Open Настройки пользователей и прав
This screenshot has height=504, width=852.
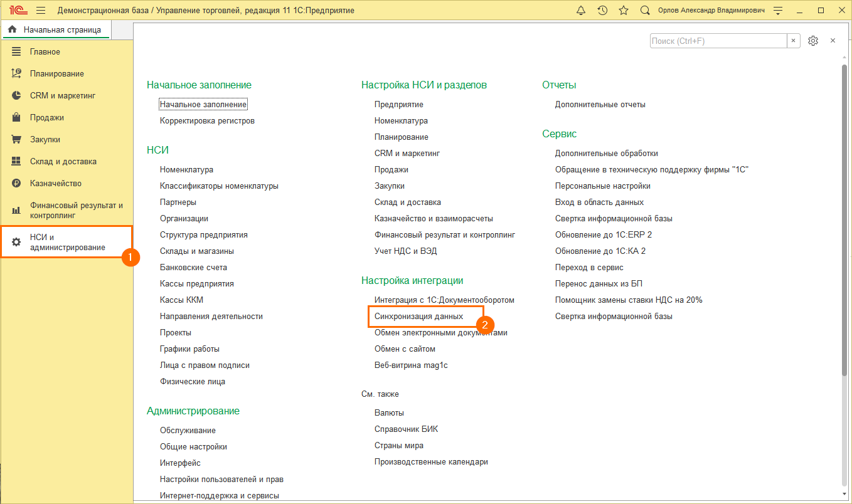pyautogui.click(x=221, y=480)
